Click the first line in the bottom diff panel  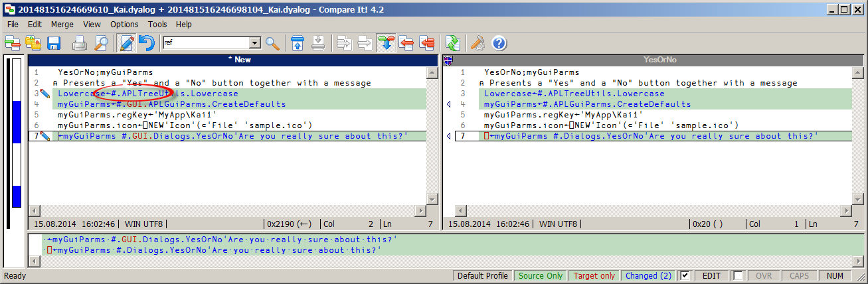pyautogui.click(x=220, y=240)
